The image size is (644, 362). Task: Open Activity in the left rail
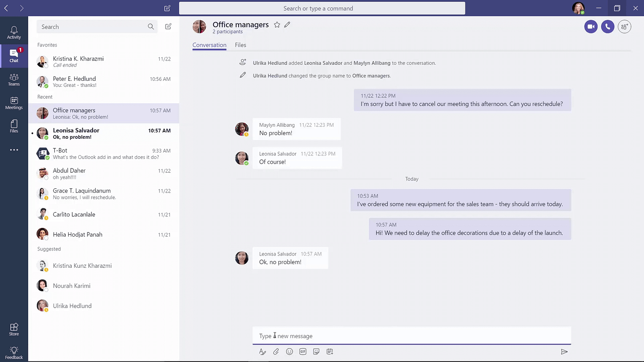pos(14,31)
